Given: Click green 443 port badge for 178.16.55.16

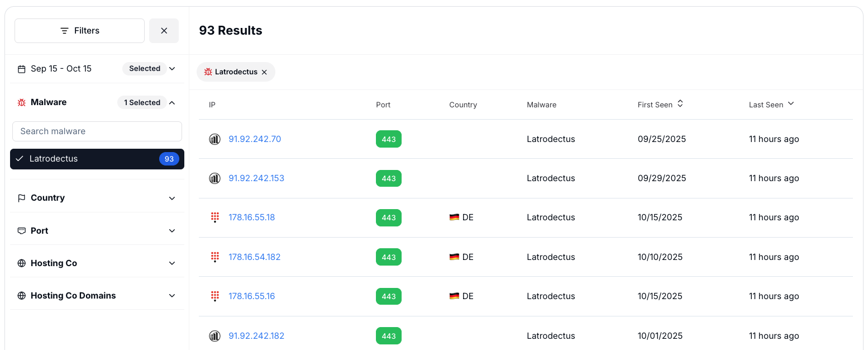Looking at the screenshot, I should coord(389,296).
